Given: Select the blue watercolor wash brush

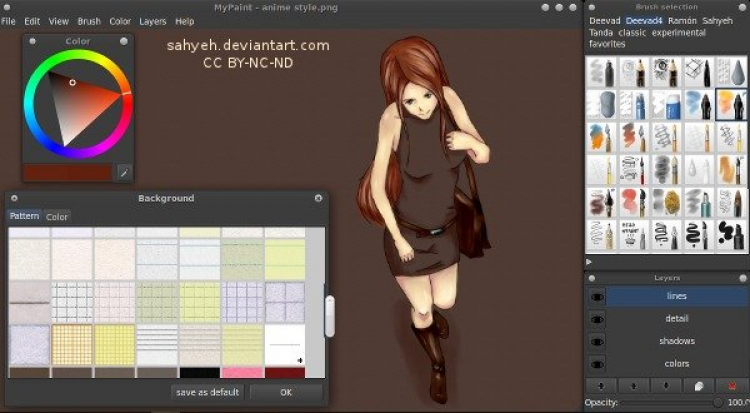Looking at the screenshot, I should point(699,105).
